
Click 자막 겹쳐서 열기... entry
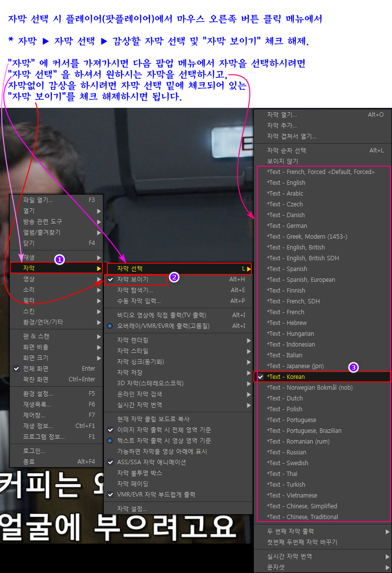(322, 136)
